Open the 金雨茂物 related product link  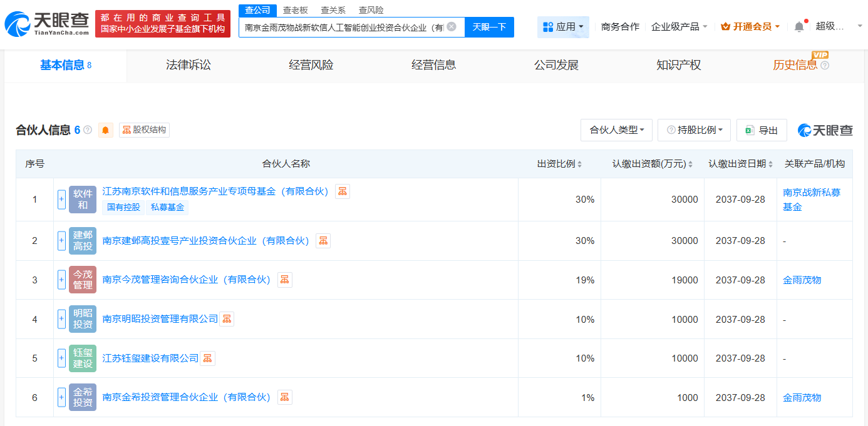[801, 280]
